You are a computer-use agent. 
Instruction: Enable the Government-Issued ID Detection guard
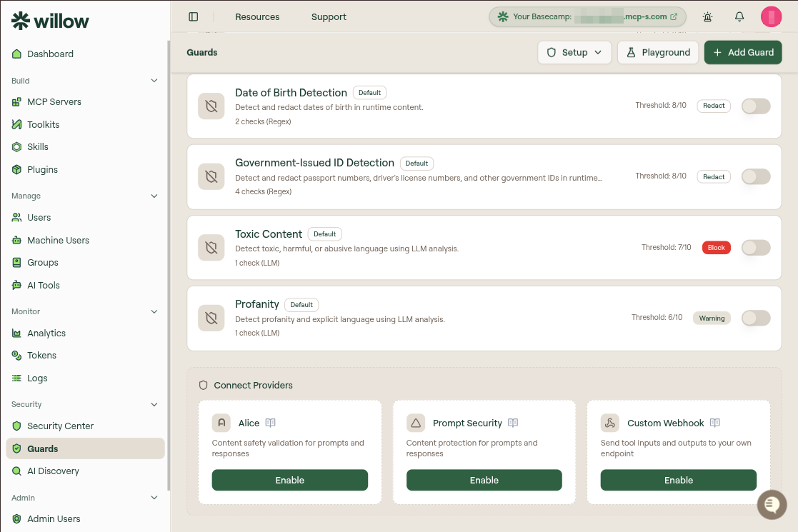[x=756, y=176]
